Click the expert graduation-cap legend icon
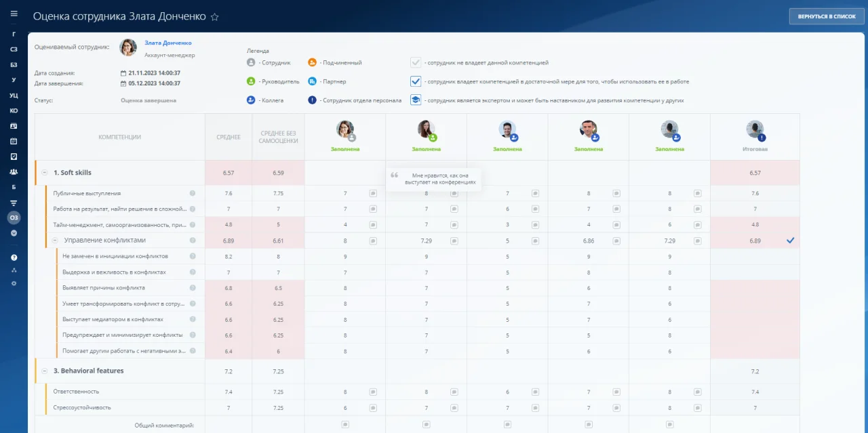The image size is (868, 433). tap(416, 100)
